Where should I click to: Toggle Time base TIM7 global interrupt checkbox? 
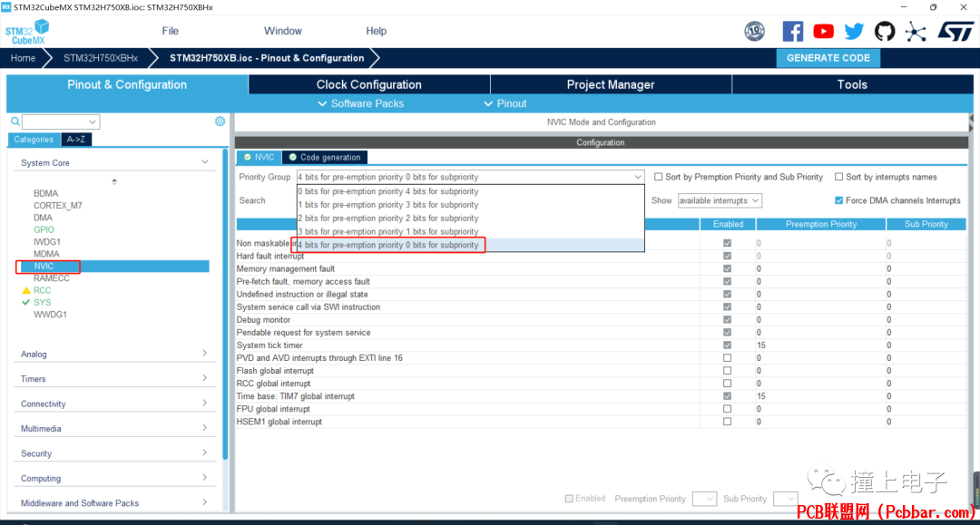click(x=727, y=396)
